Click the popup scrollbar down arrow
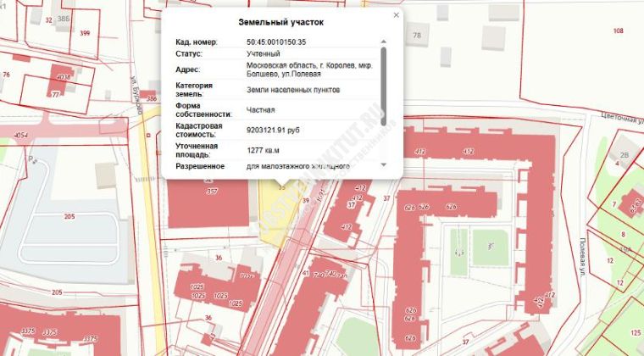Image resolution: width=644 pixels, height=356 pixels. [384, 164]
